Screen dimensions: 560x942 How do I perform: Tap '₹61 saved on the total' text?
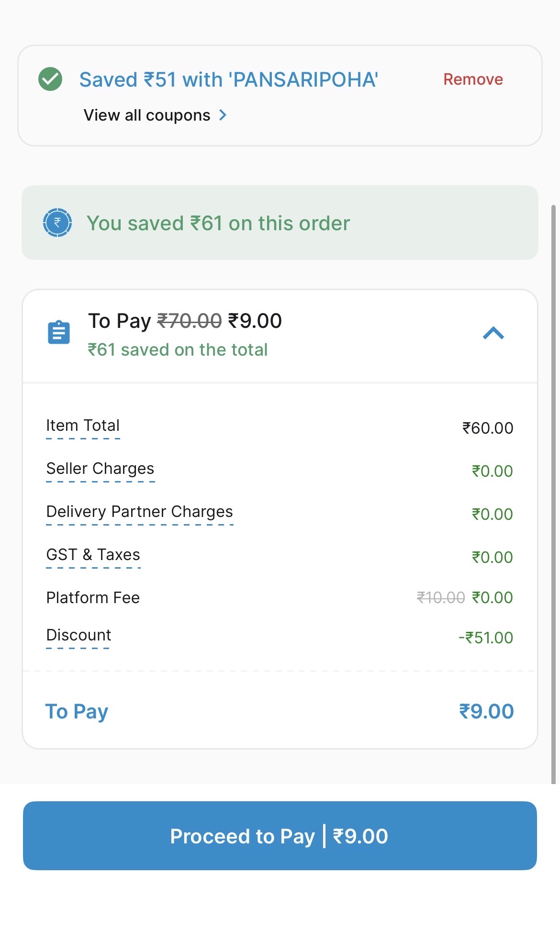178,350
